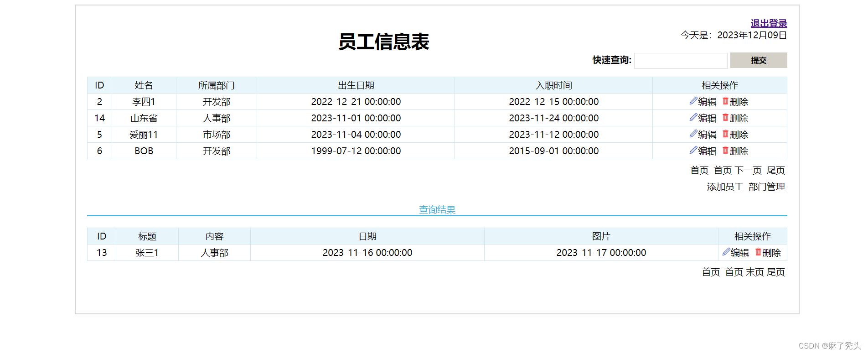Click ID cell 13 in query results

[x=102, y=253]
